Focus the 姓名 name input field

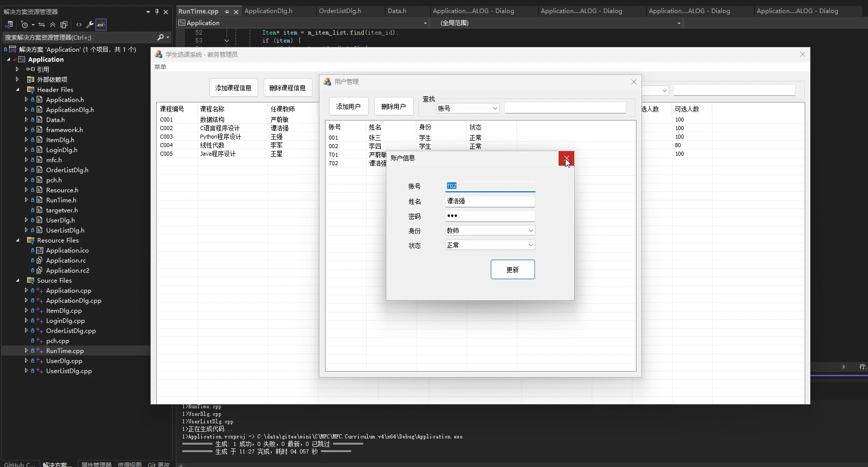[x=490, y=201]
